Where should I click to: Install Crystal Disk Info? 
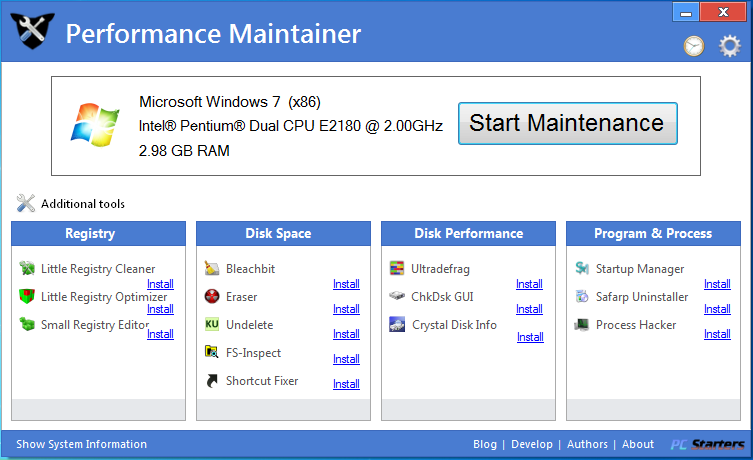click(530, 337)
